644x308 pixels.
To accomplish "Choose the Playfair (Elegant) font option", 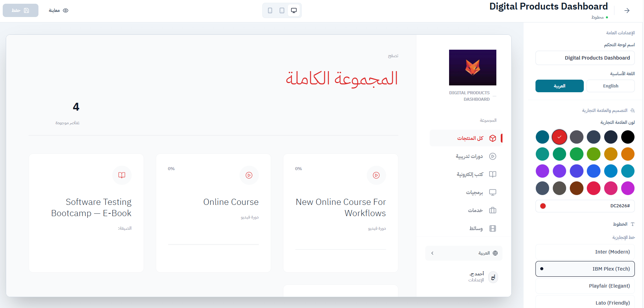I will (x=585, y=286).
